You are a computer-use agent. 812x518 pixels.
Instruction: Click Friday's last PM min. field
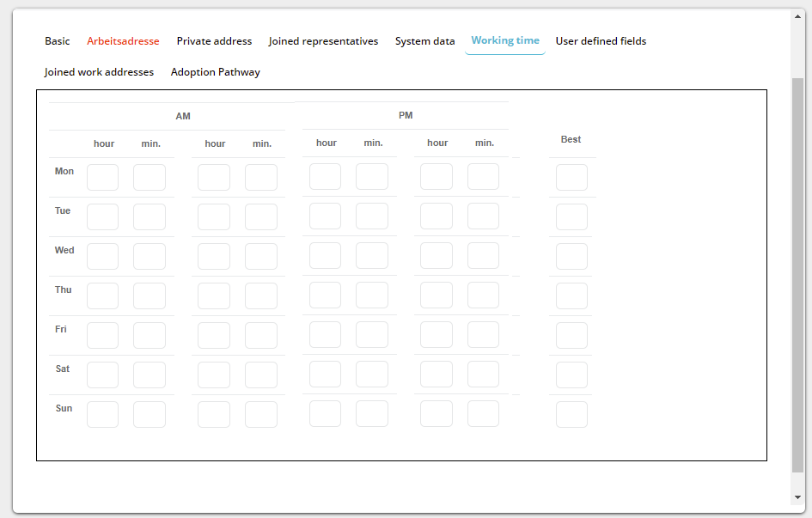coord(483,335)
